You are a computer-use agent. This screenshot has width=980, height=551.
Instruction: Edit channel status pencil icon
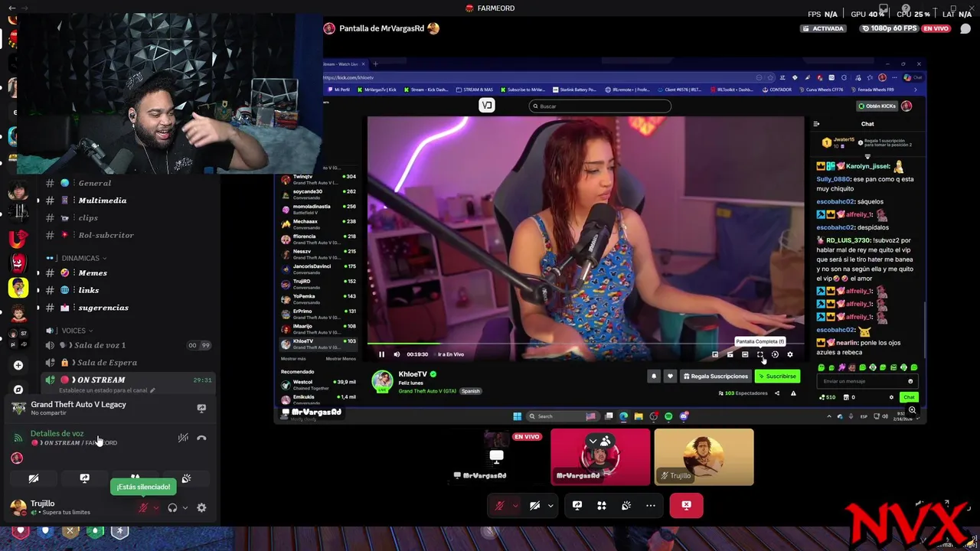pyautogui.click(x=152, y=390)
